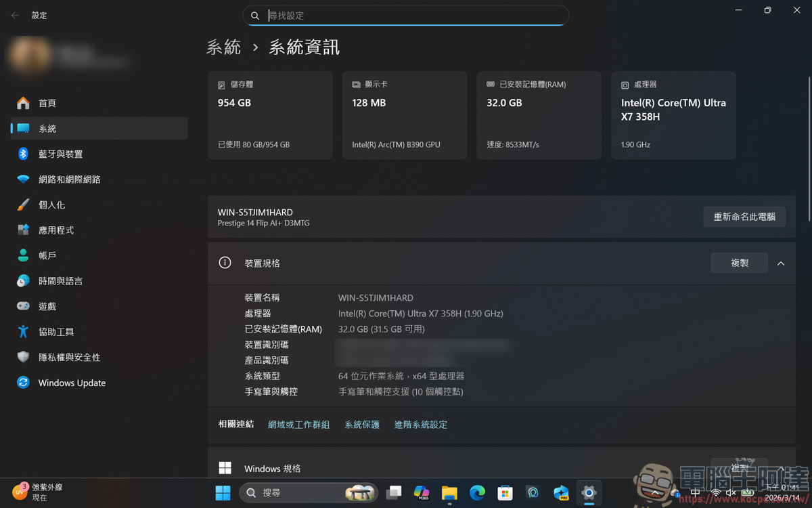
Task: Click the Start button
Action: (223, 493)
